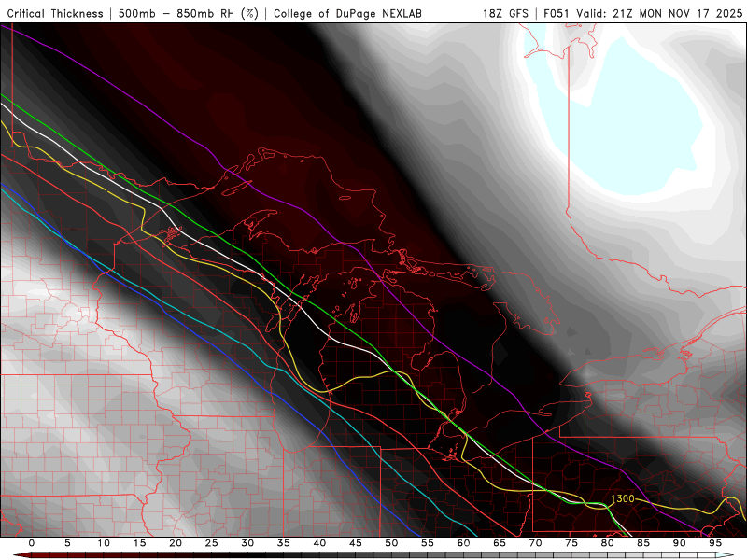Click the "Valid: 21Z MON NOV 17 2025" text

pos(659,13)
